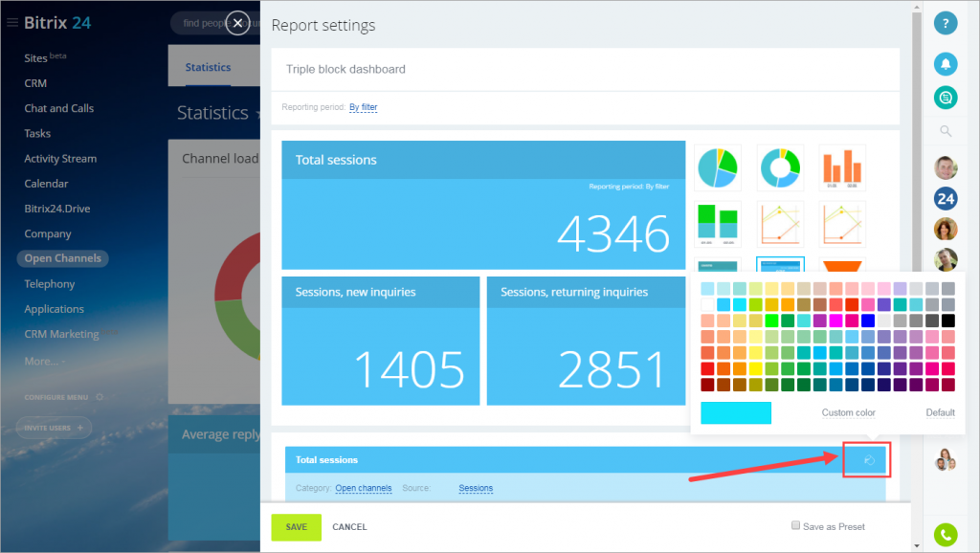Open Activity Stream menu item

pos(60,159)
